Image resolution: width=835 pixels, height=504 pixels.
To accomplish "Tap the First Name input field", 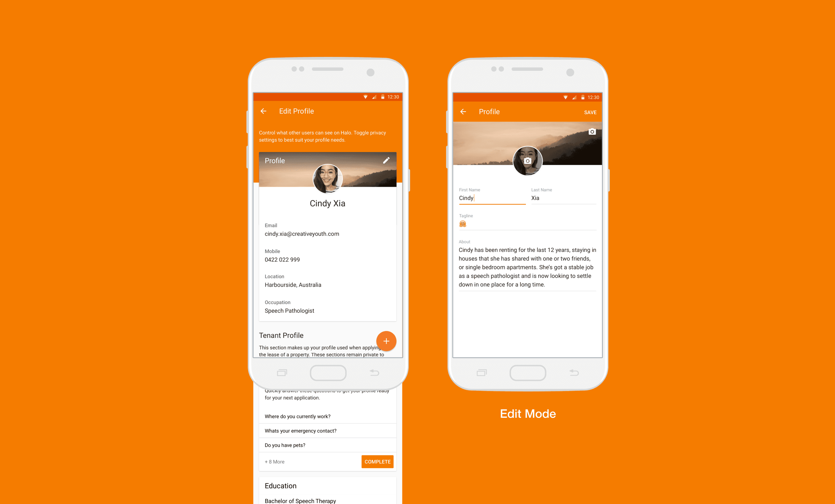I will pyautogui.click(x=490, y=198).
